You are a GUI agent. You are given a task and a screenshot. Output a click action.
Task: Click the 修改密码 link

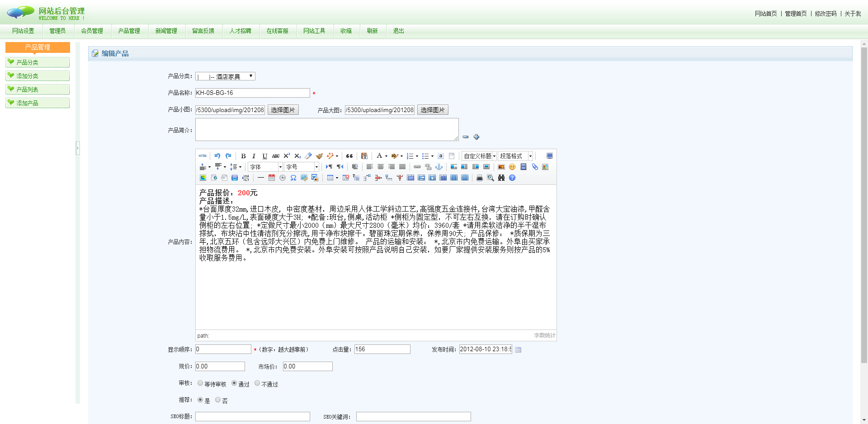826,14
